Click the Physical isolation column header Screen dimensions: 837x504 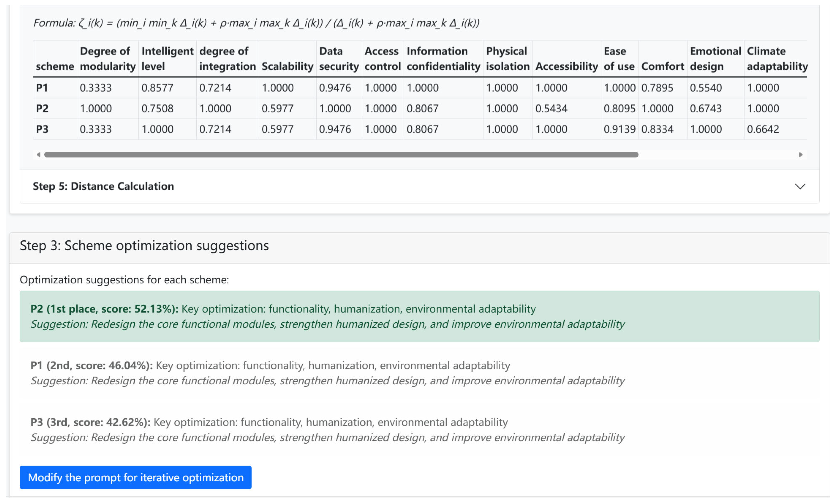point(507,58)
